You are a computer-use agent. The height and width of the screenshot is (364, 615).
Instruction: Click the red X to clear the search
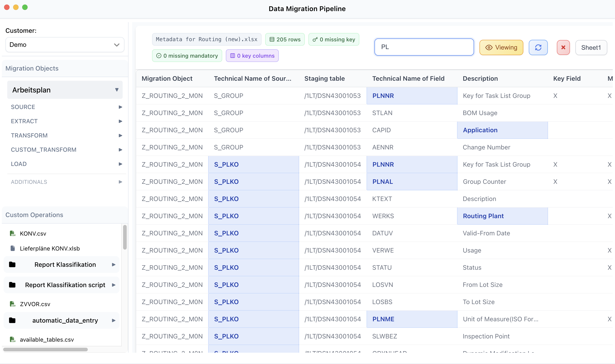(563, 47)
